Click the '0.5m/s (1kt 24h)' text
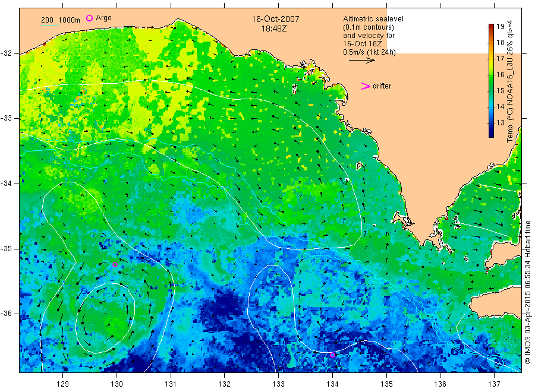The height and width of the screenshot is (392, 535). point(370,52)
